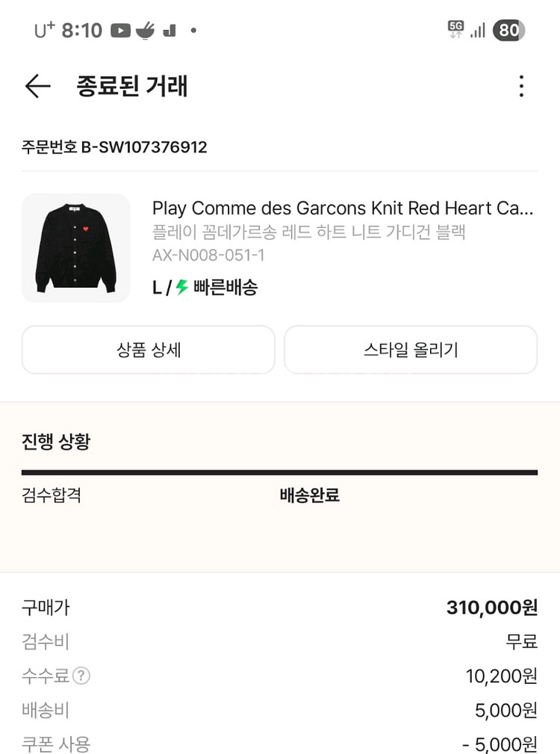
Task: Tap the 수수료 help question mark icon
Action: click(x=81, y=676)
